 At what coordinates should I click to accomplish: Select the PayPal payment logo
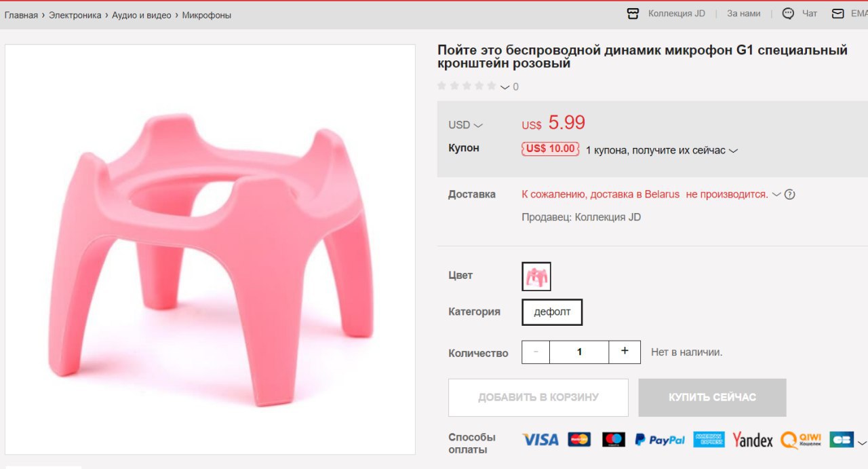pyautogui.click(x=660, y=440)
